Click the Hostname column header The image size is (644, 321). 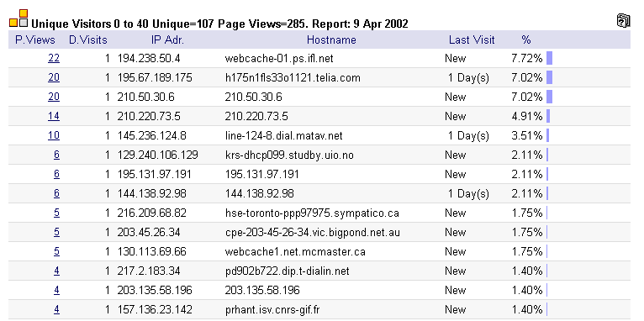click(x=331, y=39)
